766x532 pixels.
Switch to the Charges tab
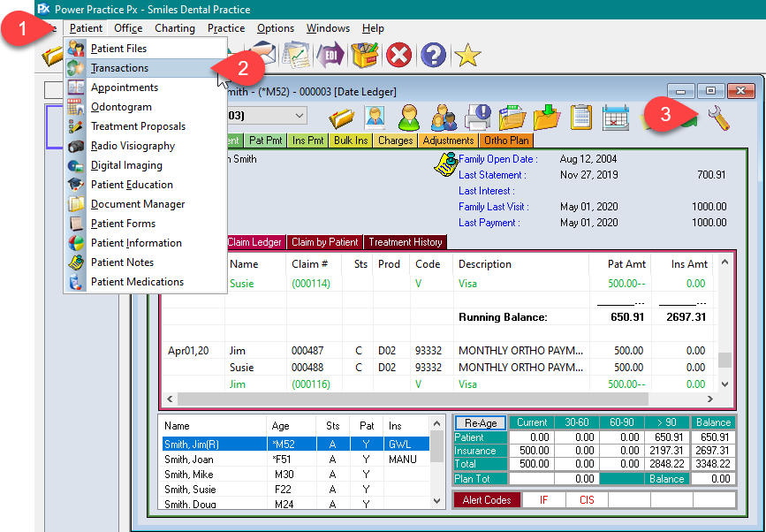(395, 141)
